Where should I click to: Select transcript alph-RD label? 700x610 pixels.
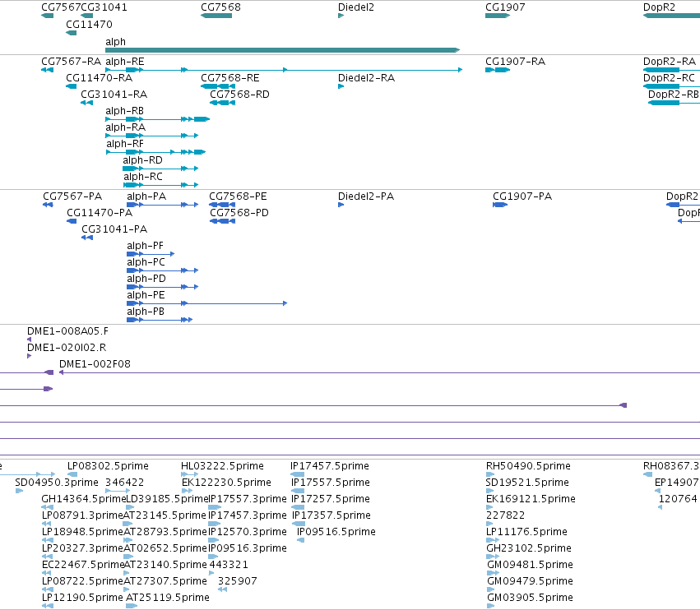(x=142, y=159)
